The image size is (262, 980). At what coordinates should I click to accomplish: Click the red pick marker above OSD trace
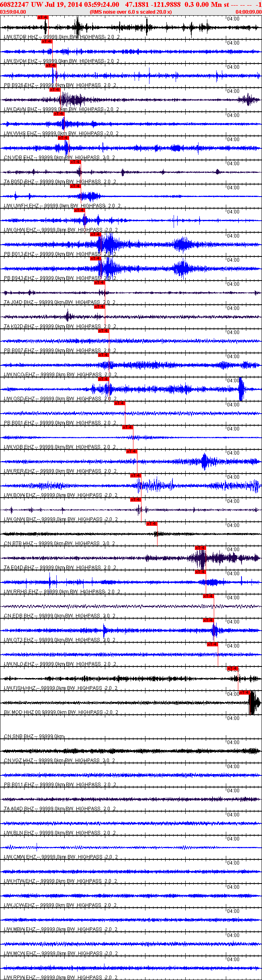click(103, 379)
